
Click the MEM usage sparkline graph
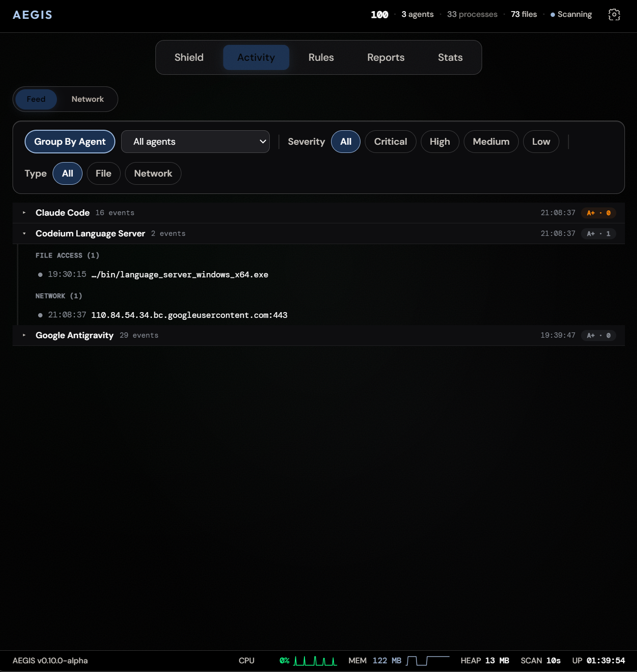[x=428, y=660]
